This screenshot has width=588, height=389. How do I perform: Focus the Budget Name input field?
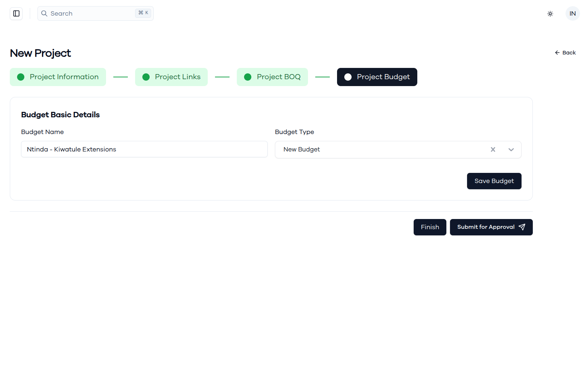(x=144, y=149)
